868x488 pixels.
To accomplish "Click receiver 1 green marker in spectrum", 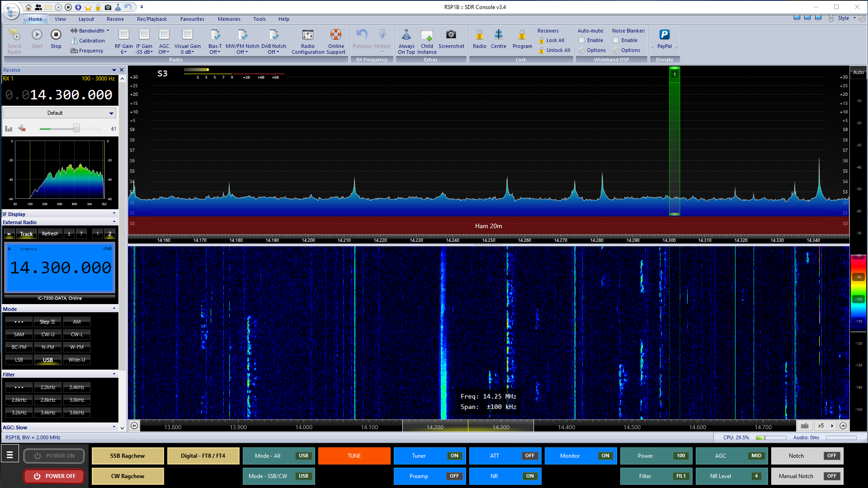I will click(x=675, y=74).
